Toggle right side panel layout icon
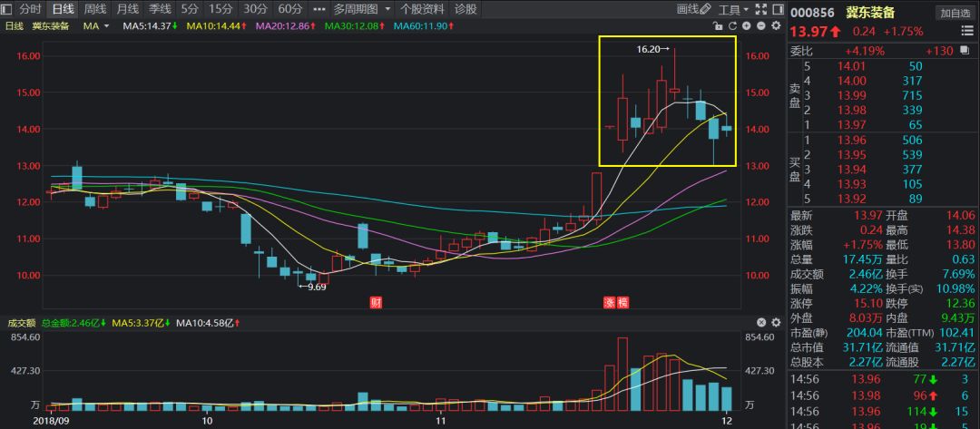This screenshot has height=429, width=980. (778, 9)
